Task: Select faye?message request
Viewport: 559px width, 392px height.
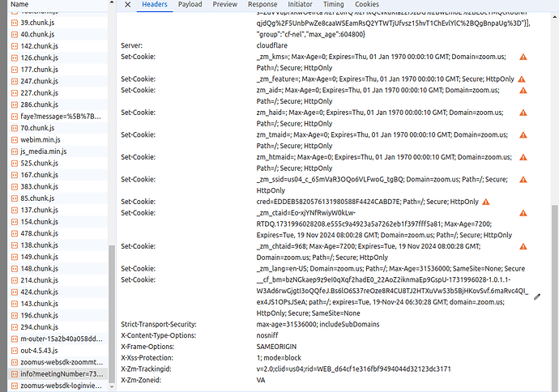Action: (58, 117)
